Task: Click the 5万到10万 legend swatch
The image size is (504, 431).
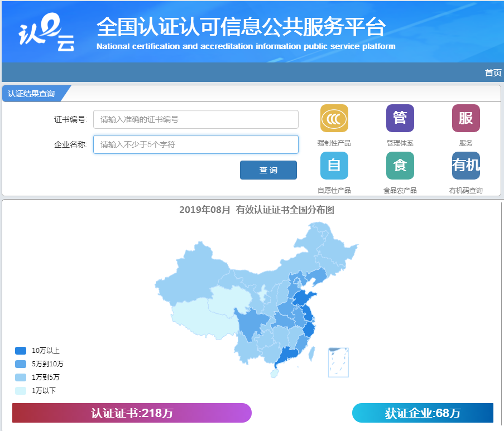Action: coord(21,364)
